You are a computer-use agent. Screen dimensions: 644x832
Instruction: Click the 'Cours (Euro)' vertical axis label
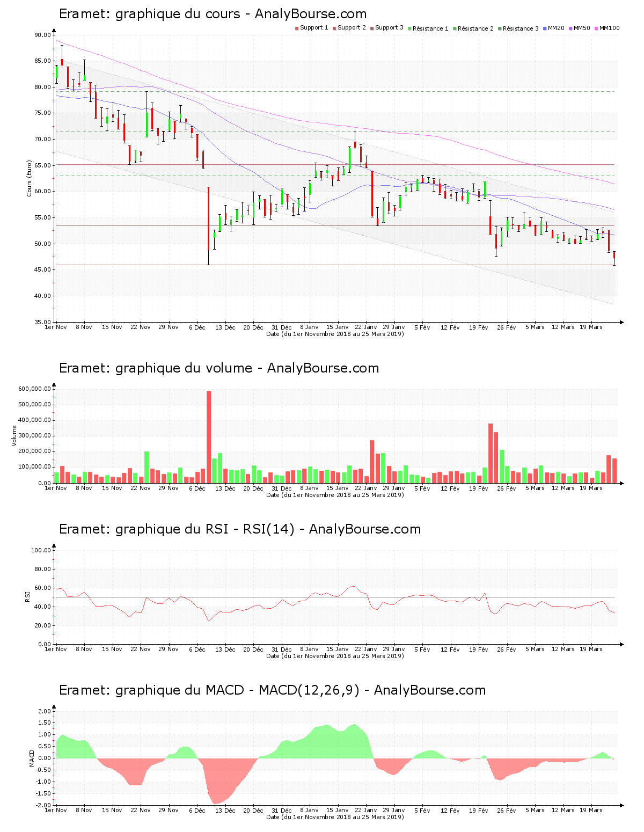coord(30,178)
